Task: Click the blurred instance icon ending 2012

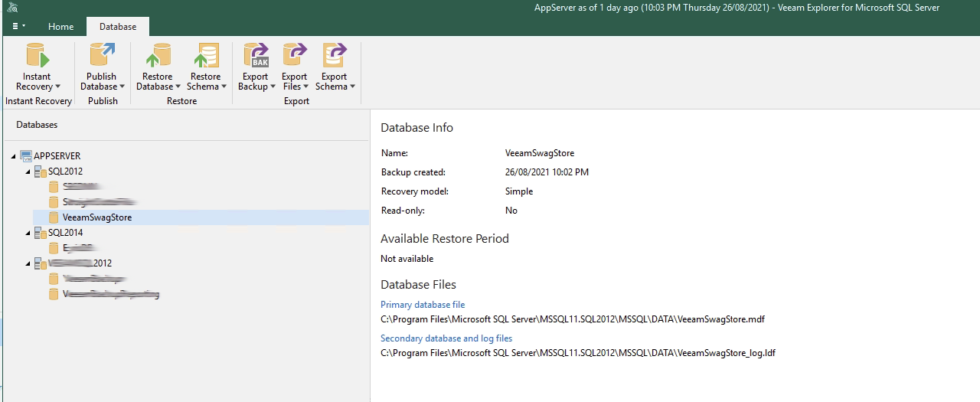Action: coord(41,263)
